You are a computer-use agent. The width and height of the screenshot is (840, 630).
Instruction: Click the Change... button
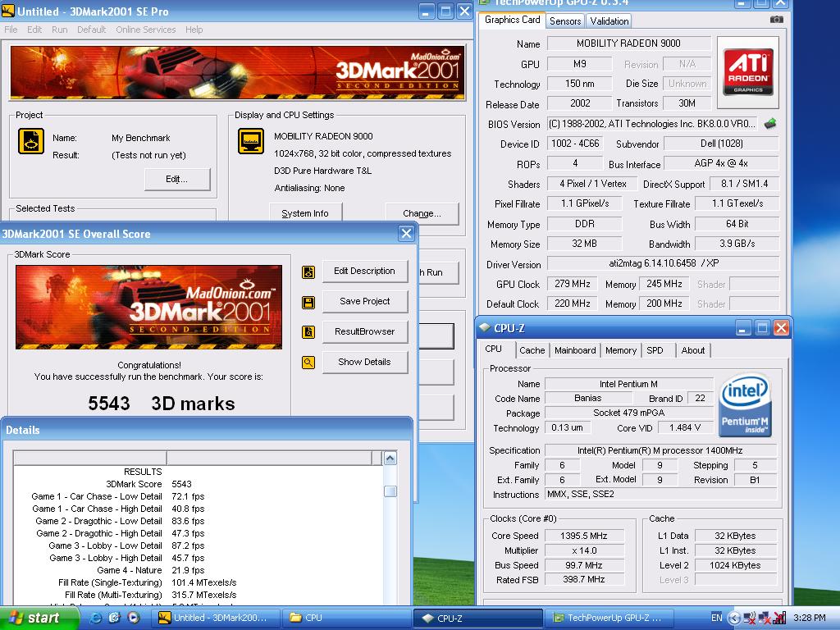pyautogui.click(x=422, y=213)
